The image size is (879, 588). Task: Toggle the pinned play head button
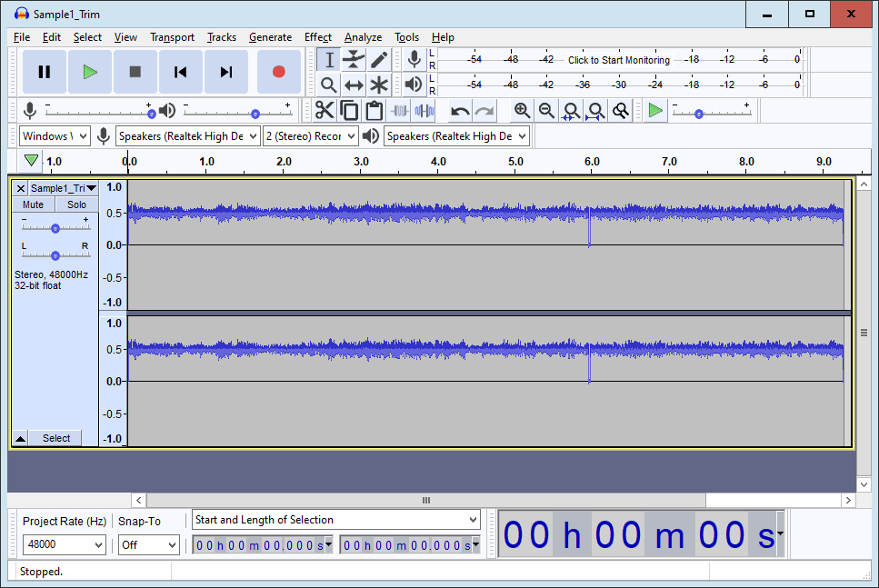coord(32,161)
